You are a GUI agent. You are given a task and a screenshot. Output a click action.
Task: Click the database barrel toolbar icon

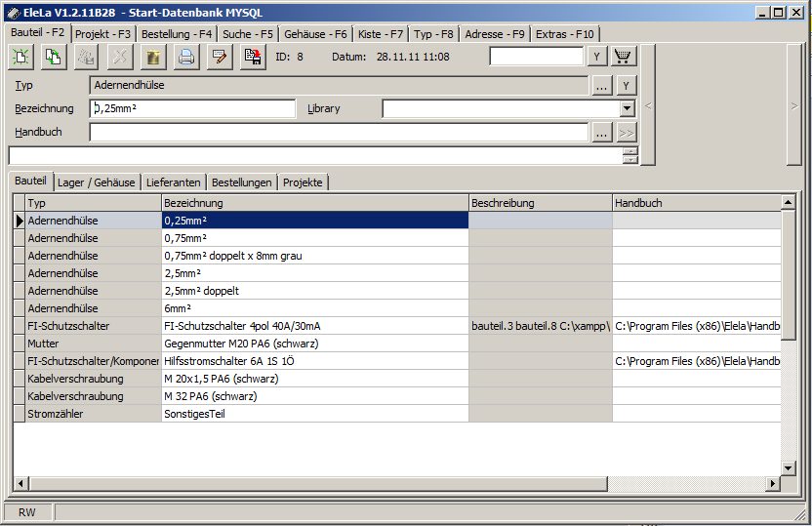153,57
